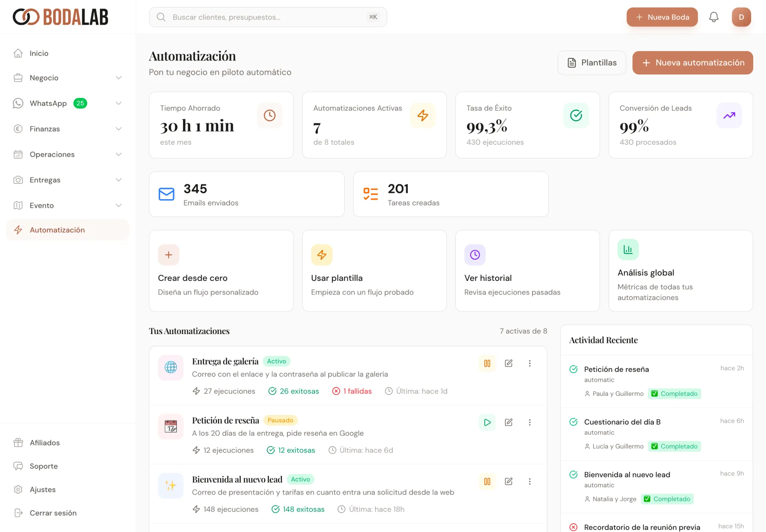
Task: Click the search magnifier icon
Action: (161, 17)
